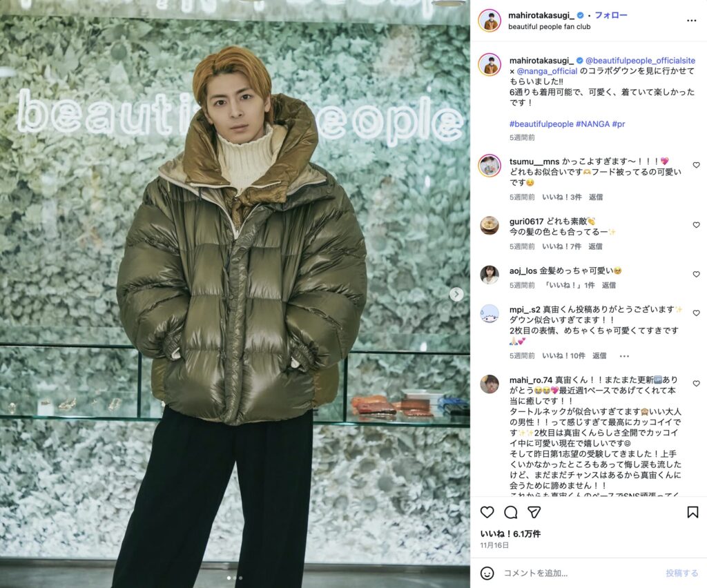Advance to the next photo with the arrow
Viewport: 707px width, 588px height.
coord(456,295)
